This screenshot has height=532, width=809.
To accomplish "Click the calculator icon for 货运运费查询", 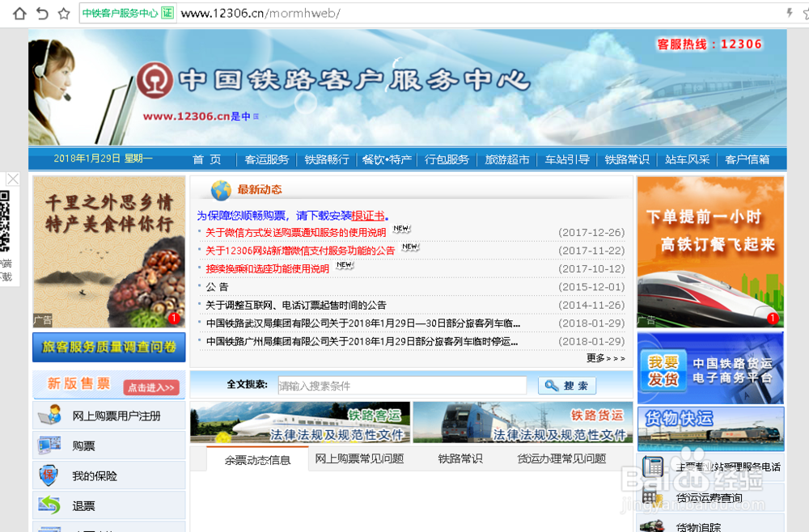I will pyautogui.click(x=652, y=497).
